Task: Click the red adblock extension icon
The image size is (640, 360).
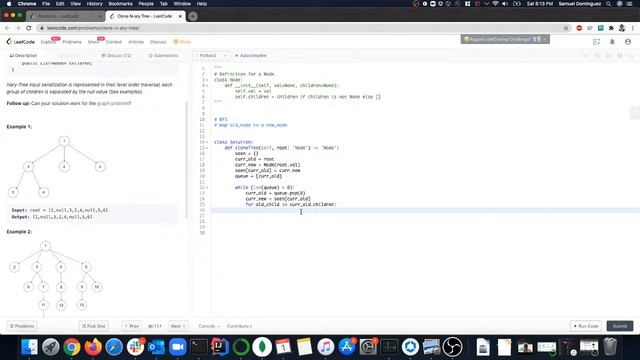Action: tap(579, 28)
